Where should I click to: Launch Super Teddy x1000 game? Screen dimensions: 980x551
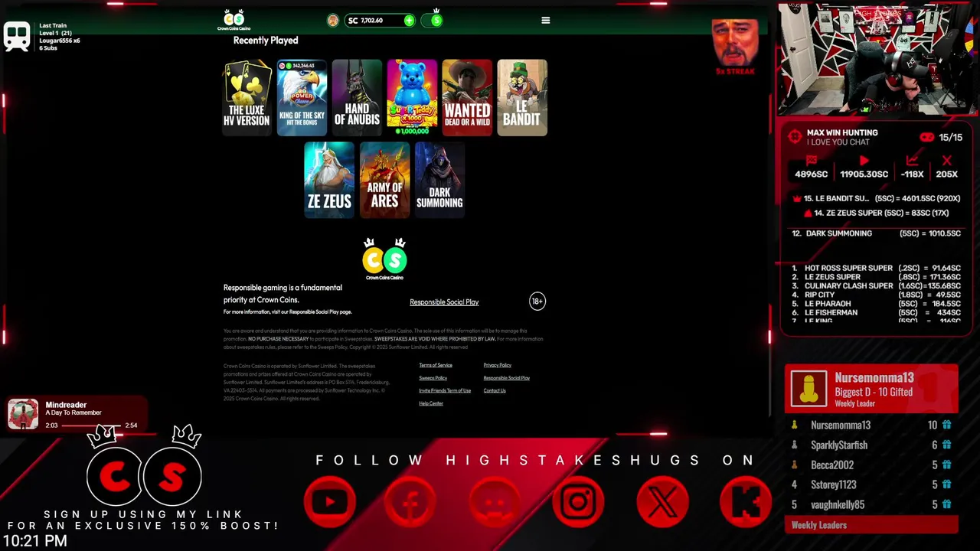coord(412,98)
